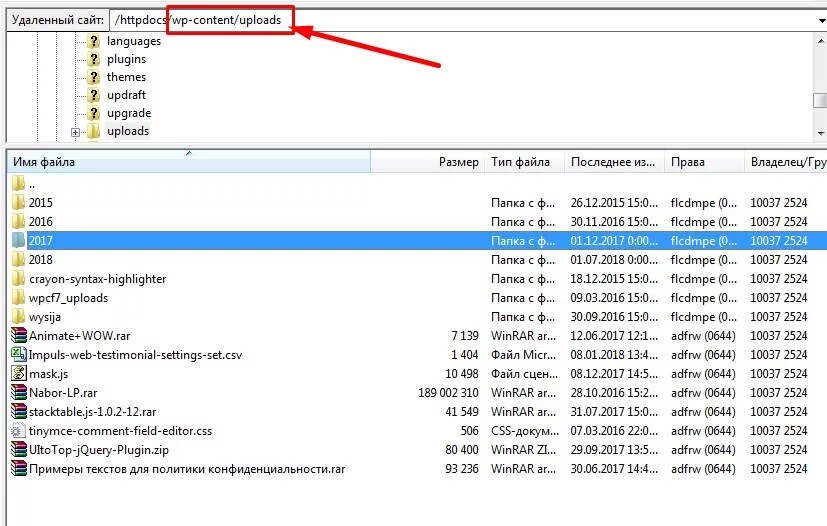Click the uploads folder icon in tree

[94, 131]
